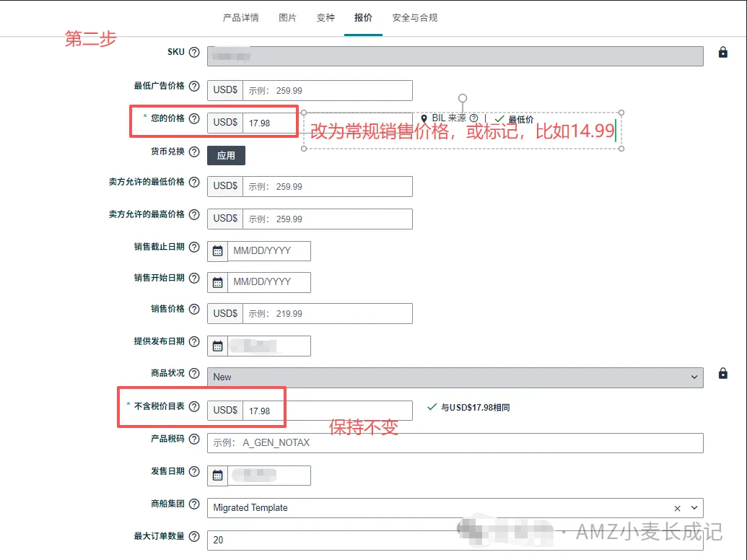Click the greyed SKU input field
The image size is (747, 560).
tap(455, 56)
